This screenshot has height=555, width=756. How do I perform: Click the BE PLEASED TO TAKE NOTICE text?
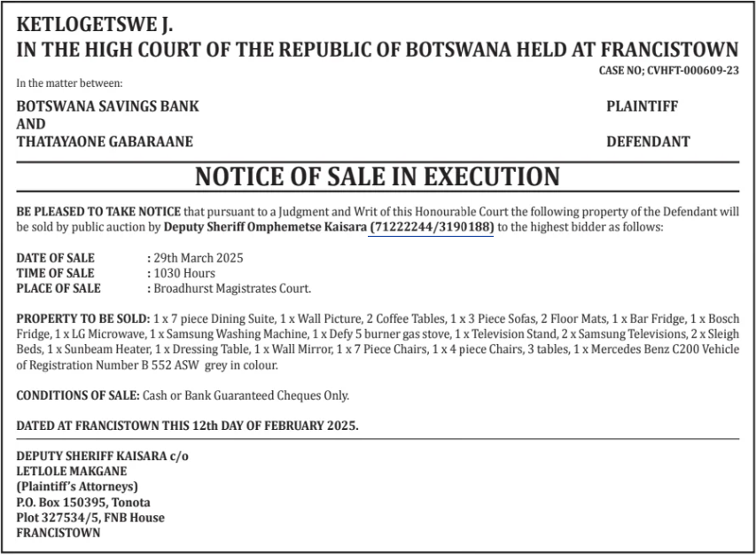98,213
